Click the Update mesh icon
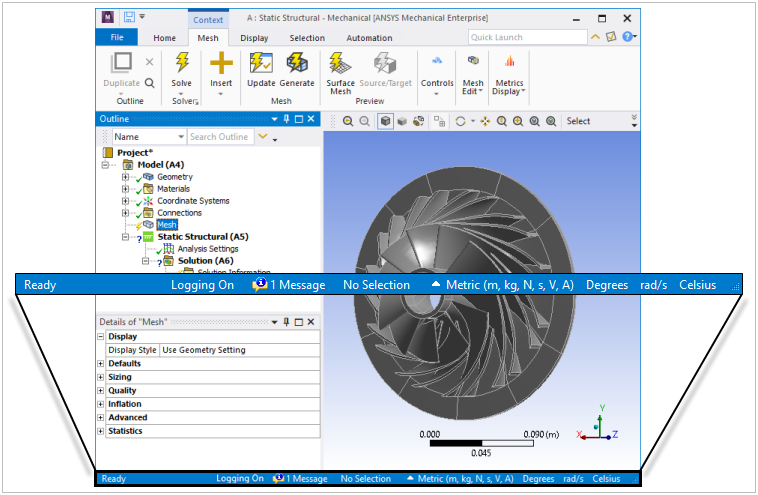758x495 pixels. (x=261, y=63)
